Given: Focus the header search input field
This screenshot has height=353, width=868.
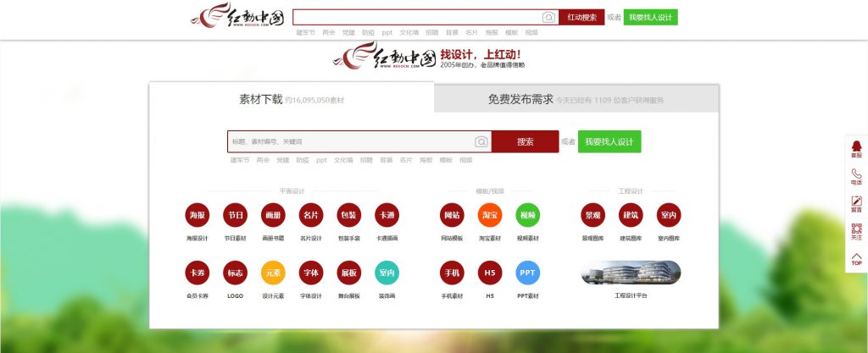Looking at the screenshot, I should pyautogui.click(x=417, y=18).
